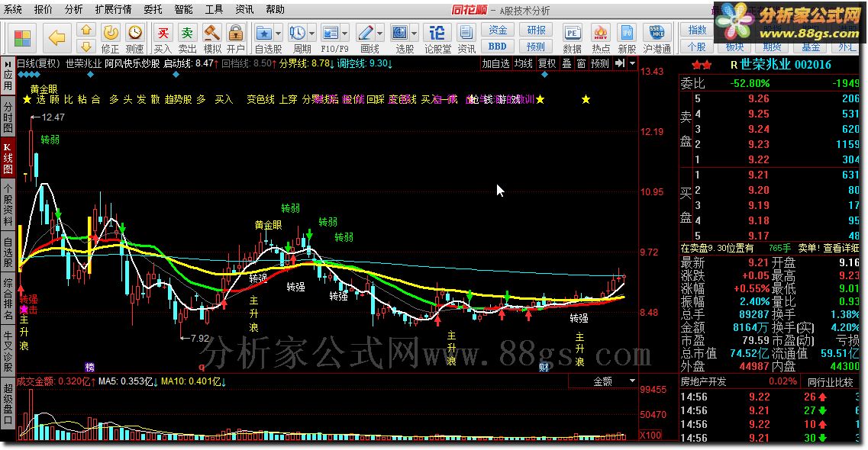
Task: Open the 智能 menu
Action: coord(184,9)
